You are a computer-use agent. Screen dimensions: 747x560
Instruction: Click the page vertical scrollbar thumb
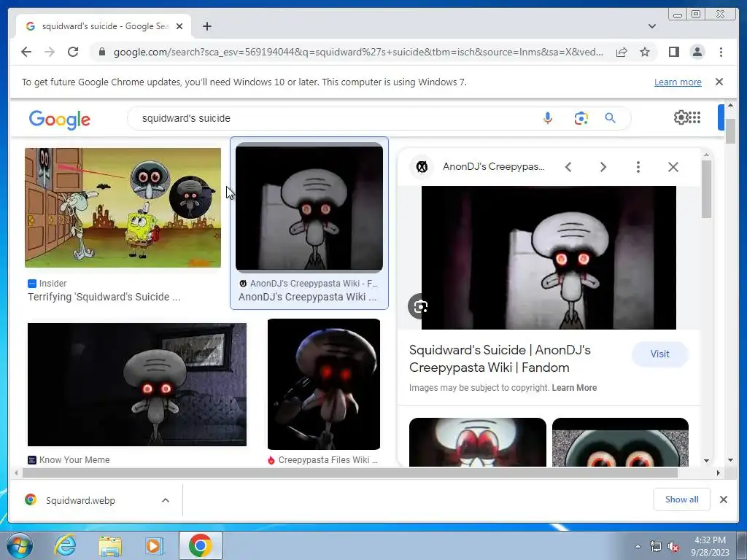(730, 131)
